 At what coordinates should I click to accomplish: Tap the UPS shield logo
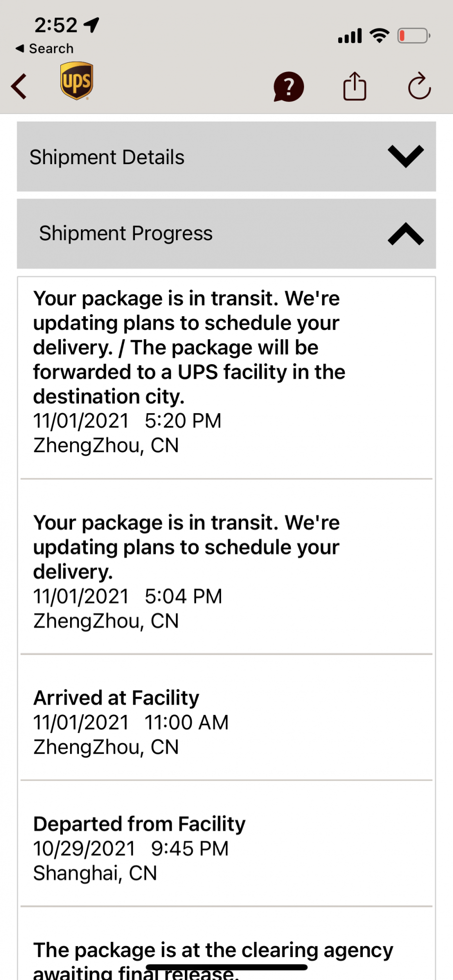tap(76, 81)
